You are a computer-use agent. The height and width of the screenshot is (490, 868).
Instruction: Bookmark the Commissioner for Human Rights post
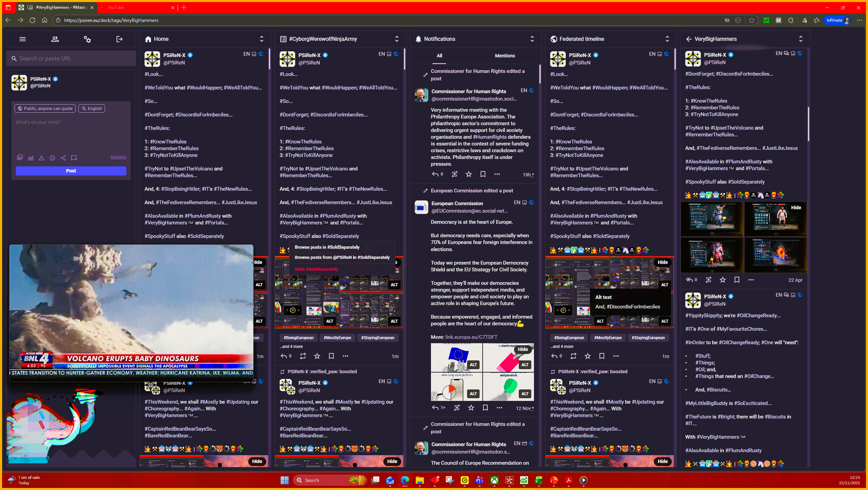(483, 174)
